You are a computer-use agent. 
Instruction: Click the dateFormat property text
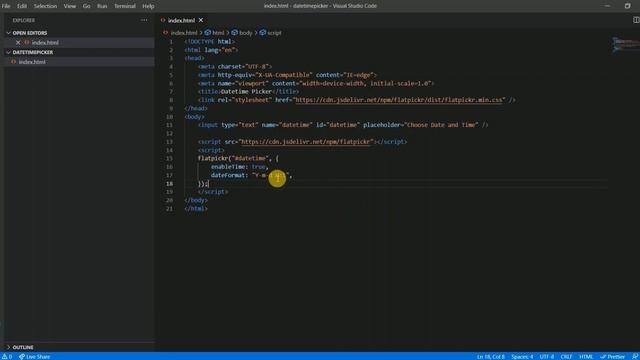pyautogui.click(x=228, y=175)
